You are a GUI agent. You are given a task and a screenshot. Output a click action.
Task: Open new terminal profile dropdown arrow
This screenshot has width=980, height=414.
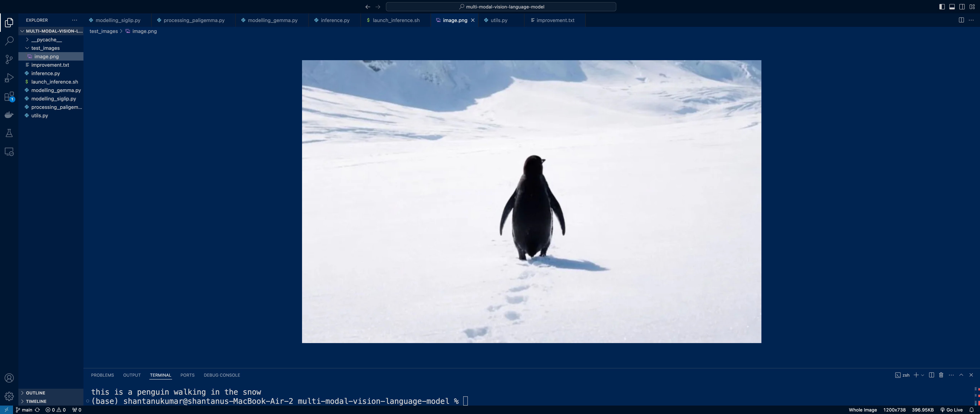tap(923, 375)
